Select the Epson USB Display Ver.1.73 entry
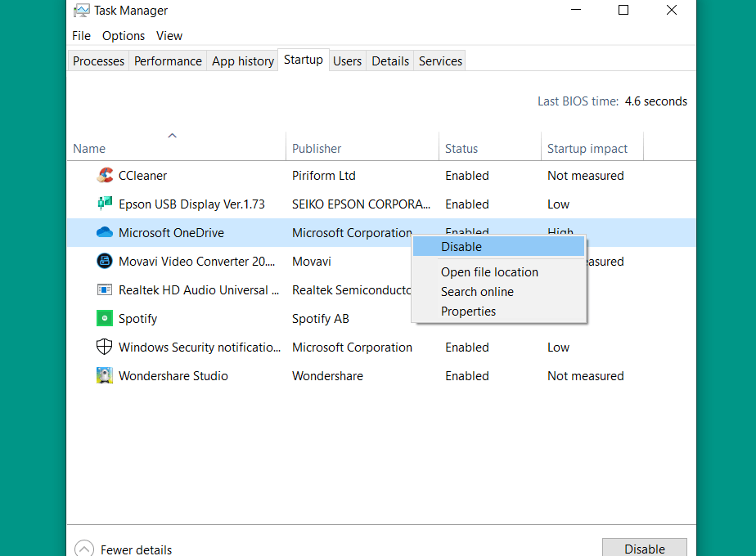 pyautogui.click(x=192, y=204)
